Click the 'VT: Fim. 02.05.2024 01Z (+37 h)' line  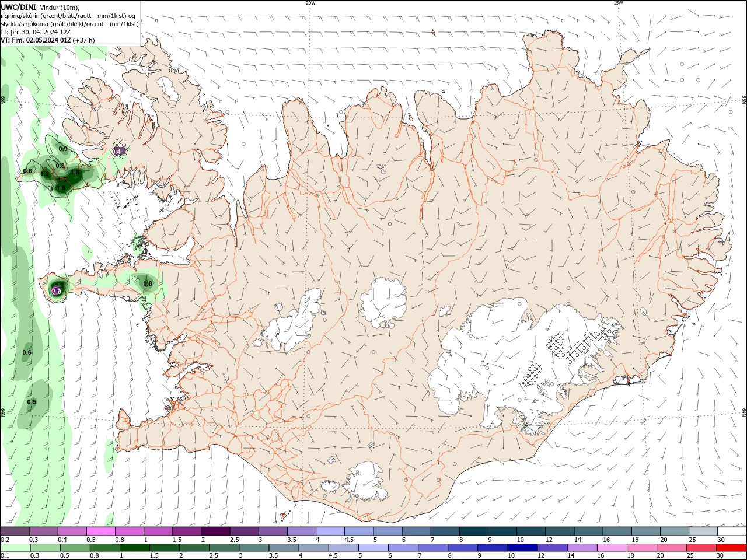[48, 40]
